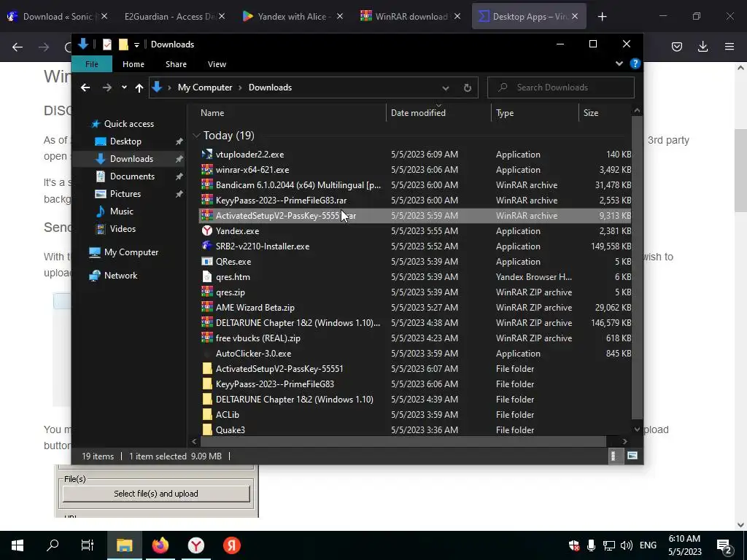Image resolution: width=747 pixels, height=560 pixels.
Task: Click the QRes.exe file icon
Action: pos(206,262)
